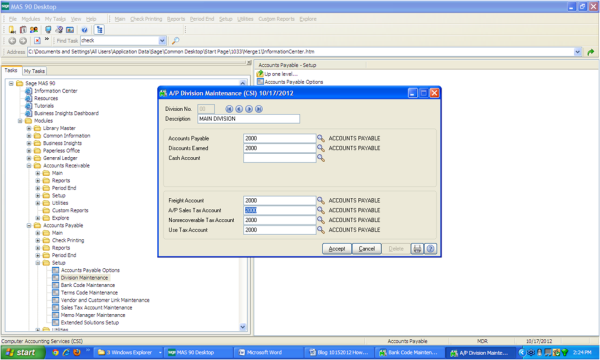600x360 pixels.
Task: Open lookup for Accounts Payable field
Action: [321, 138]
